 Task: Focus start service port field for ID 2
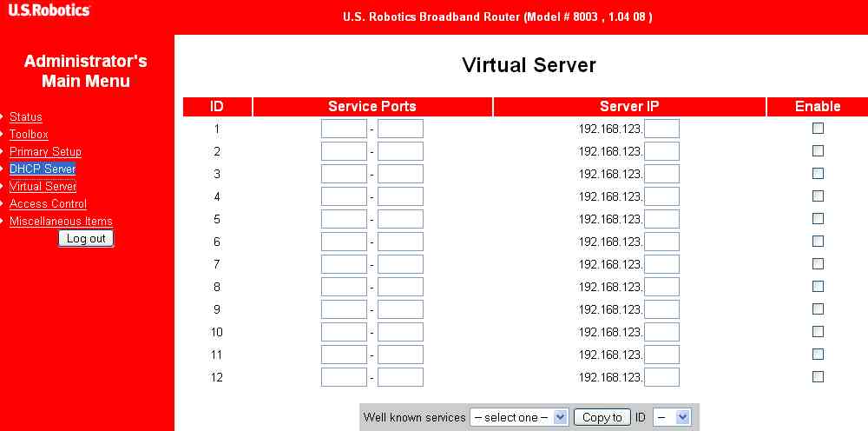pos(344,151)
